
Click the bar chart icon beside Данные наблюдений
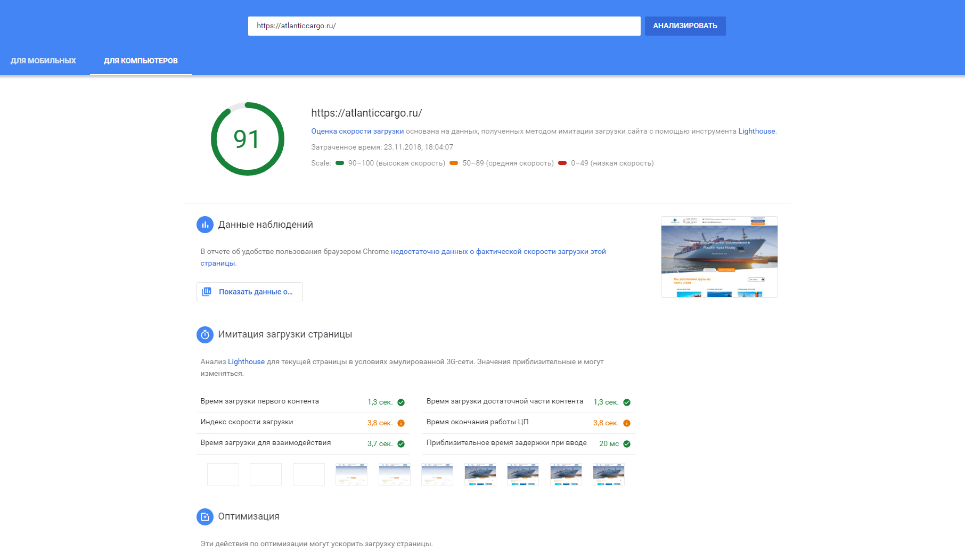click(x=205, y=225)
